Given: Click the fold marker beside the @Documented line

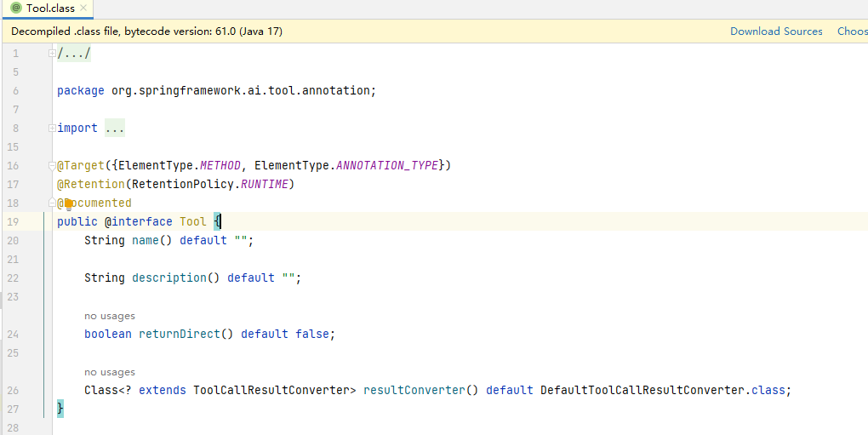Looking at the screenshot, I should 52,203.
